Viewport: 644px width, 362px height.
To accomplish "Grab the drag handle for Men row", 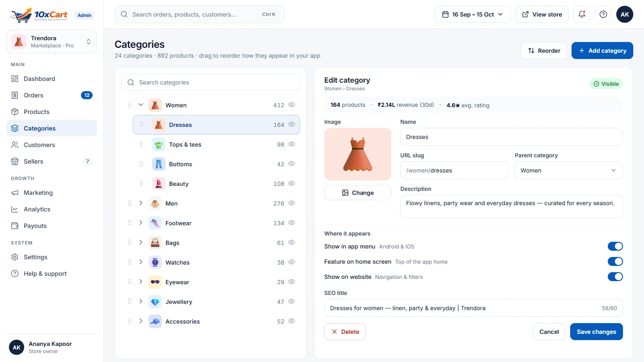I will pos(130,203).
